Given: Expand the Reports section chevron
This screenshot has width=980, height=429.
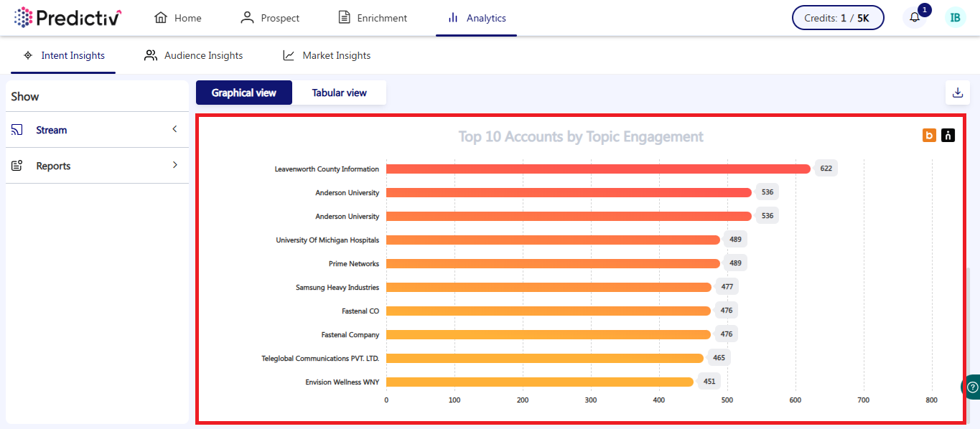Looking at the screenshot, I should (x=174, y=165).
